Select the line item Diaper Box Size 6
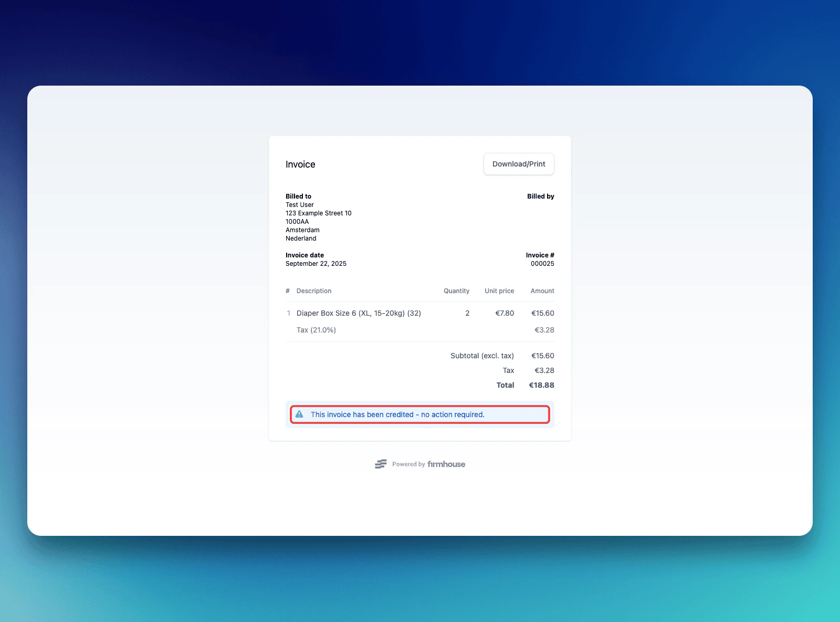 point(358,313)
